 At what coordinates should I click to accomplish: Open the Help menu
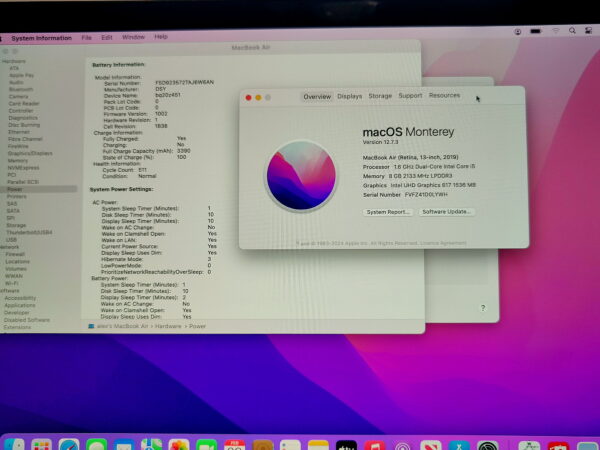(161, 36)
